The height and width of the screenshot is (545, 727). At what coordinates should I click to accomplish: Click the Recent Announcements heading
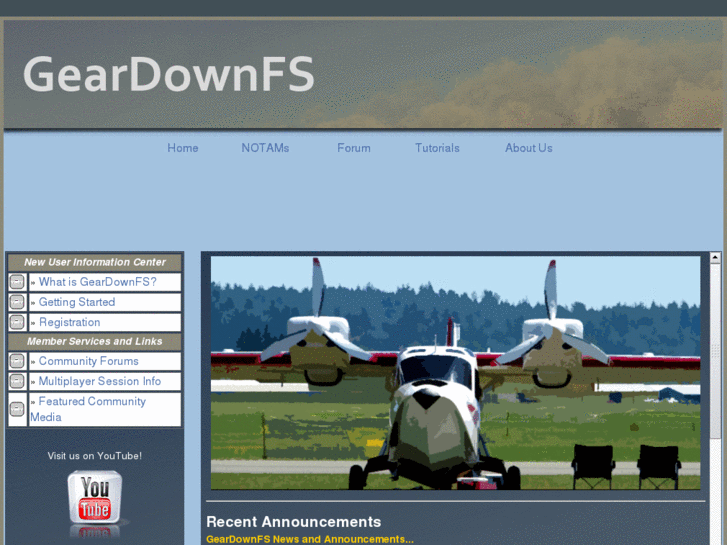[x=293, y=522]
